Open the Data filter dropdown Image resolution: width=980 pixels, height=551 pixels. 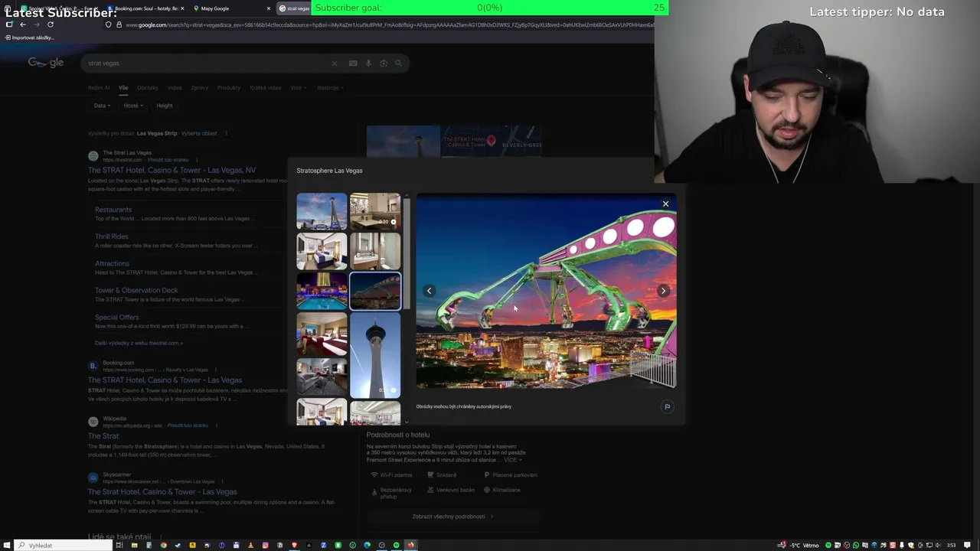[x=102, y=106]
